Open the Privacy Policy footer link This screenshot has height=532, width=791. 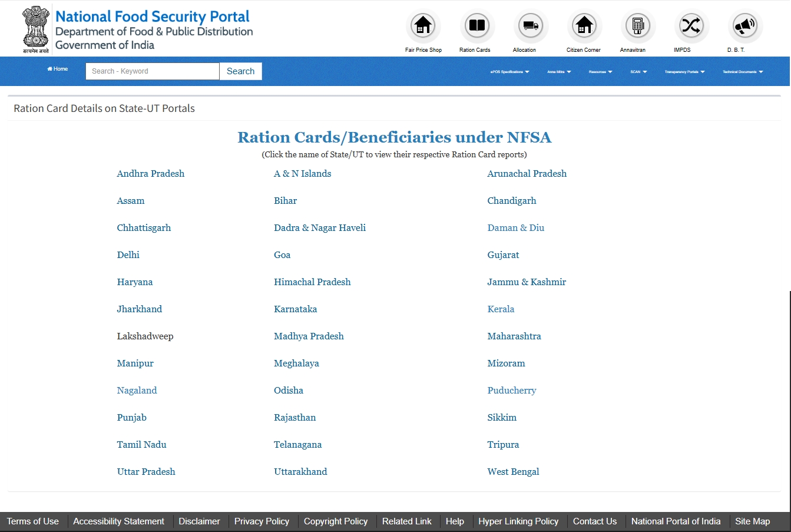pyautogui.click(x=262, y=521)
